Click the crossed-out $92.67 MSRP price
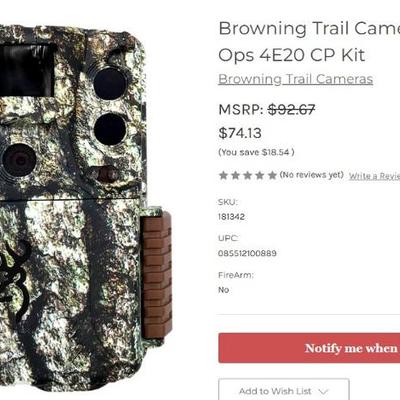Viewport: 400px width, 400px height. (x=292, y=109)
